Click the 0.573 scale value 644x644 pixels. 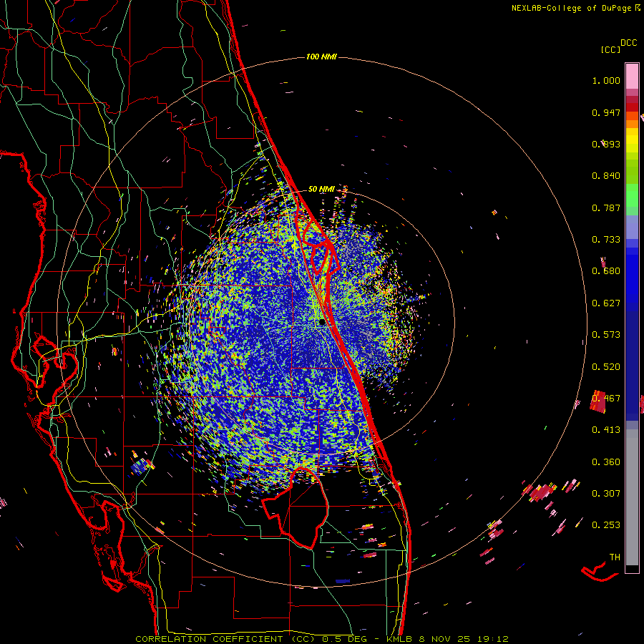[606, 335]
